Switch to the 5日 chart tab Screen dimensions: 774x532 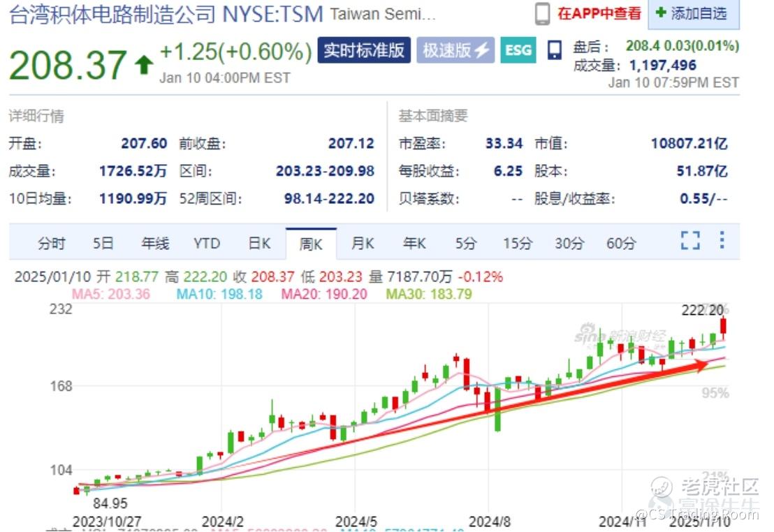[103, 243]
